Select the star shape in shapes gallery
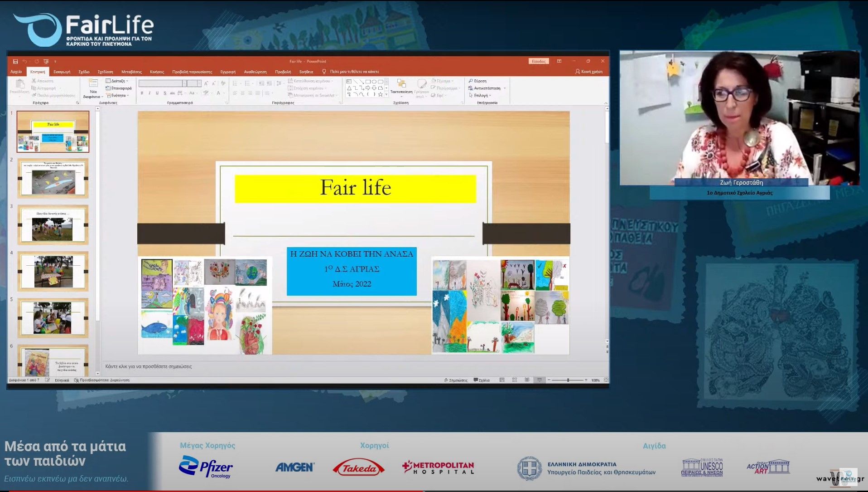The height and width of the screenshot is (492, 868). (381, 95)
